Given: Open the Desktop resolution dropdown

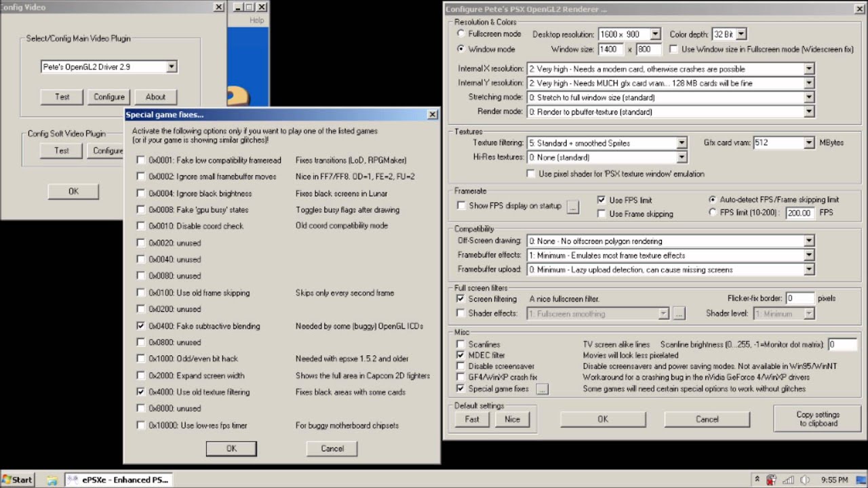Looking at the screenshot, I should pos(655,34).
